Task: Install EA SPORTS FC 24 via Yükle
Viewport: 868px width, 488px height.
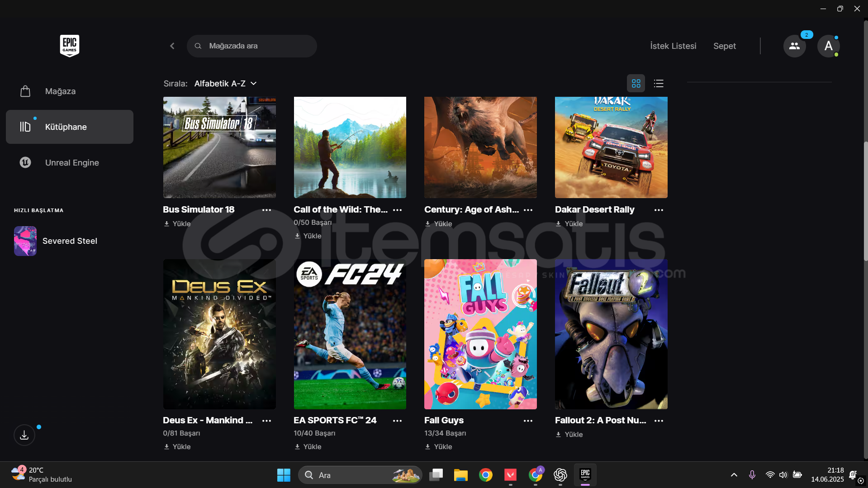Action: (308, 447)
